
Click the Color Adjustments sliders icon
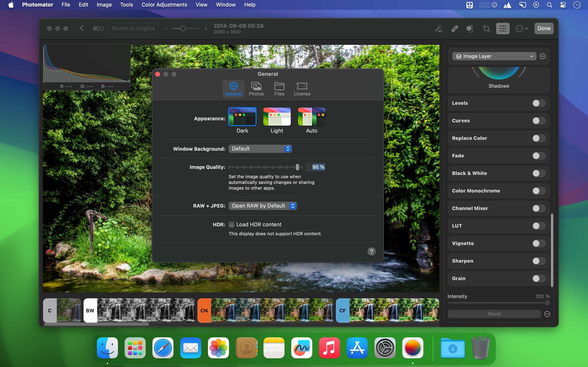coord(502,29)
